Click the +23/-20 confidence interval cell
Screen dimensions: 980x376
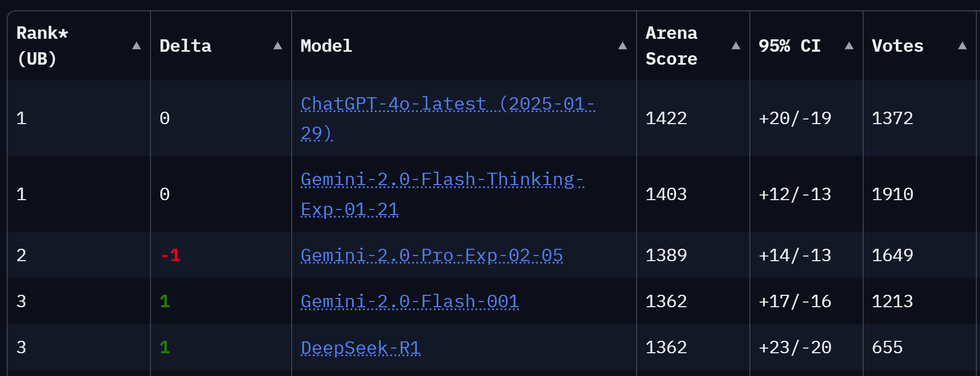click(795, 347)
